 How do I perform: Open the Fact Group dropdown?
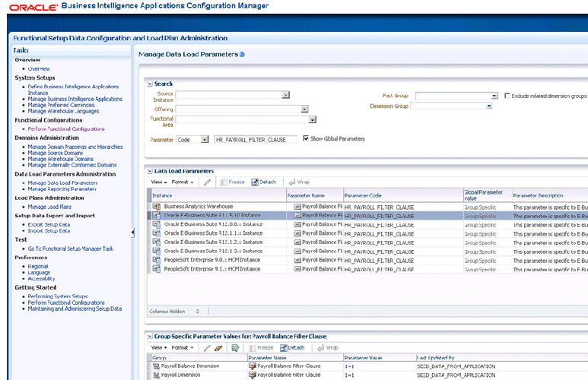494,97
